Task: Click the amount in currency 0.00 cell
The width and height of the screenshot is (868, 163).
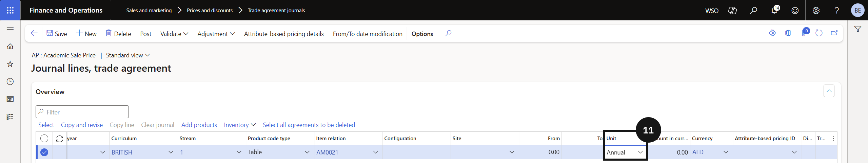Action: [669, 152]
